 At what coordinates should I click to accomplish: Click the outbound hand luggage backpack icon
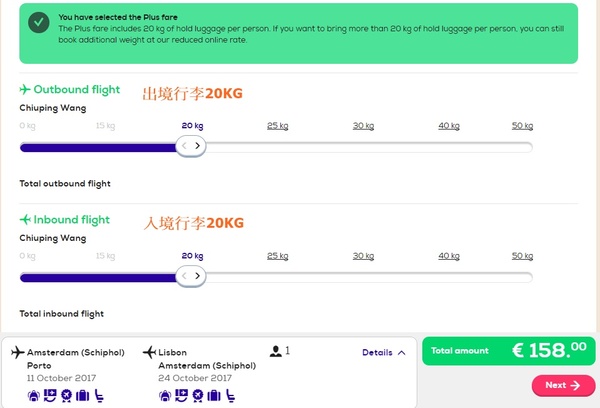34,396
